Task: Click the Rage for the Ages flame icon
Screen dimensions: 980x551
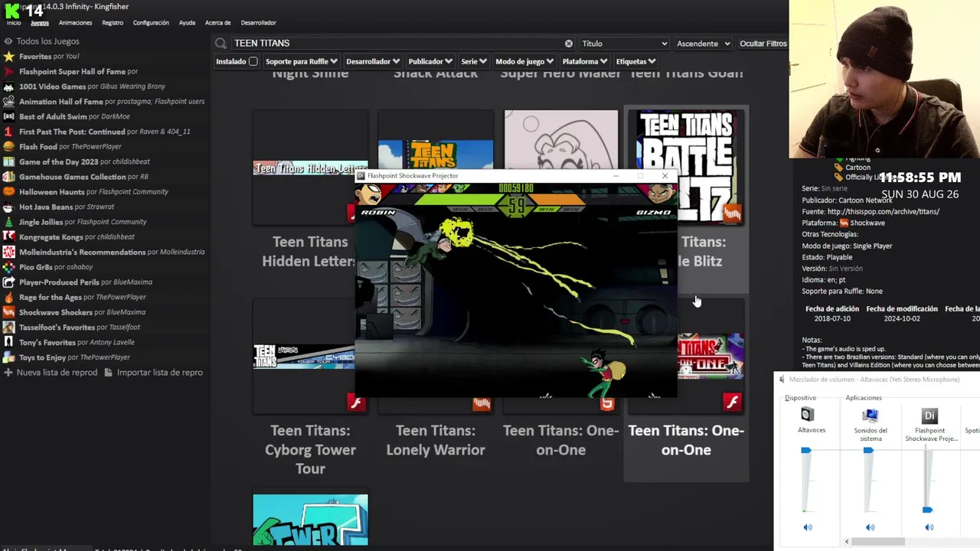Action: pos(8,297)
